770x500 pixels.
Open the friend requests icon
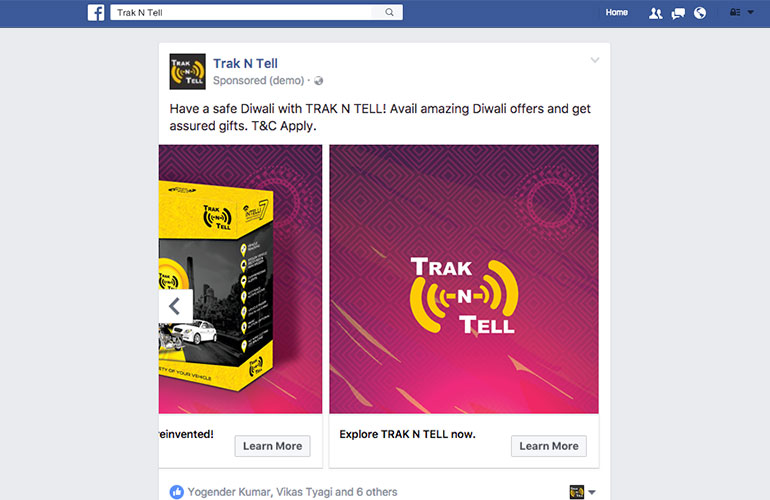655,13
